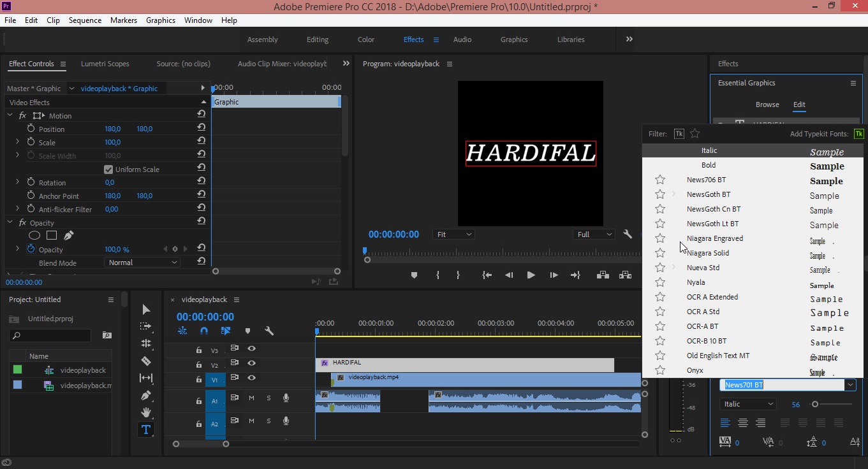Click center align text icon
The width and height of the screenshot is (868, 469).
pyautogui.click(x=742, y=422)
